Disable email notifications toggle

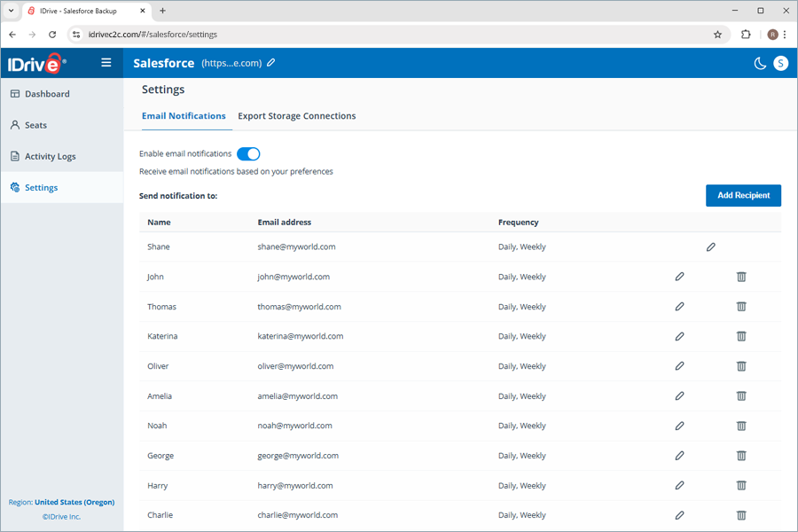tap(248, 153)
